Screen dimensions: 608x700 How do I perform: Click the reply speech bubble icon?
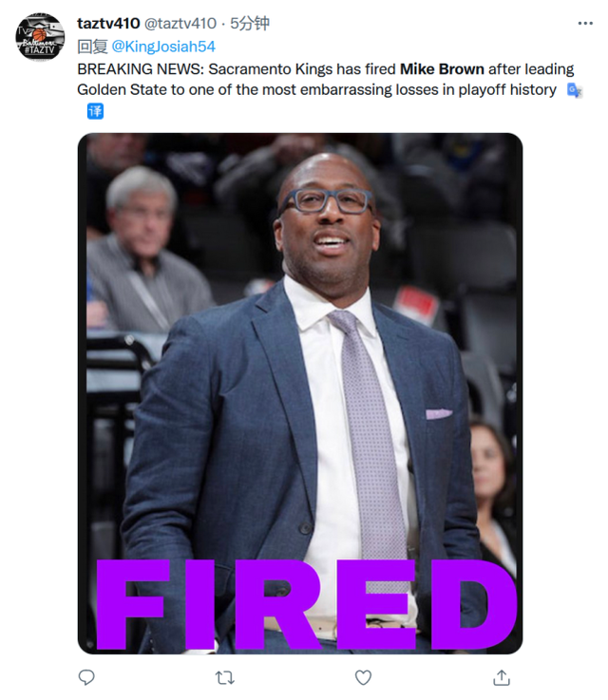[x=86, y=677]
